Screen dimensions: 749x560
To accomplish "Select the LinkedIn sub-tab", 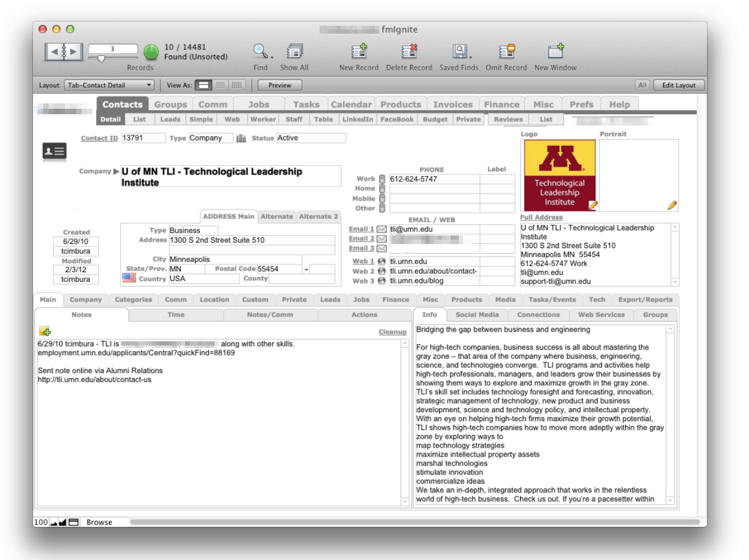I will (x=357, y=119).
